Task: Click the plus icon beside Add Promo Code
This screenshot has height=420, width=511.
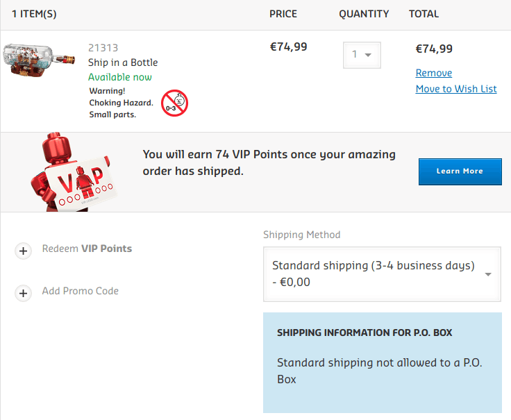Action: click(x=24, y=293)
